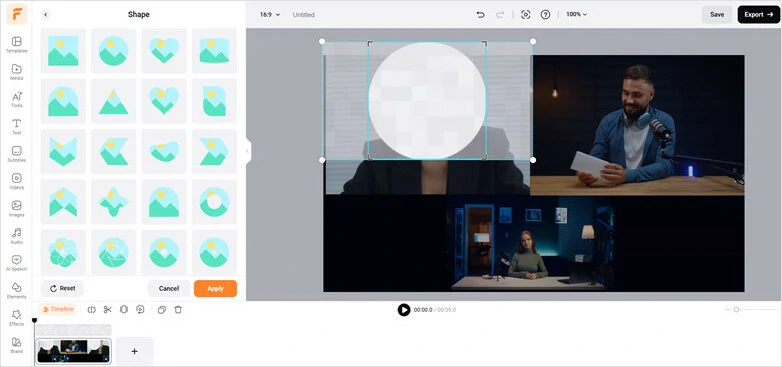Viewport: 782px width, 367px height.
Task: Click the Untitled project name field
Action: tap(304, 15)
